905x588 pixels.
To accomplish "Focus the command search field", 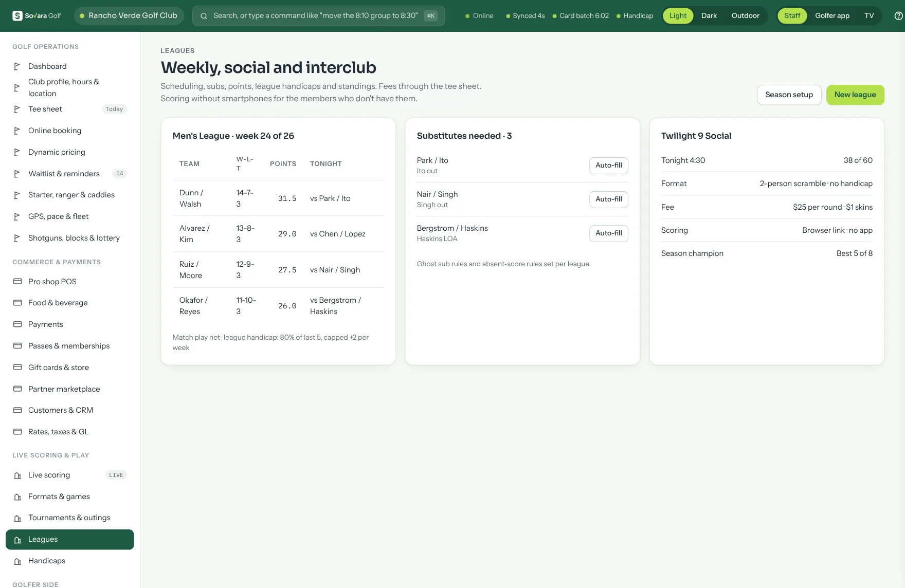I will coord(318,16).
